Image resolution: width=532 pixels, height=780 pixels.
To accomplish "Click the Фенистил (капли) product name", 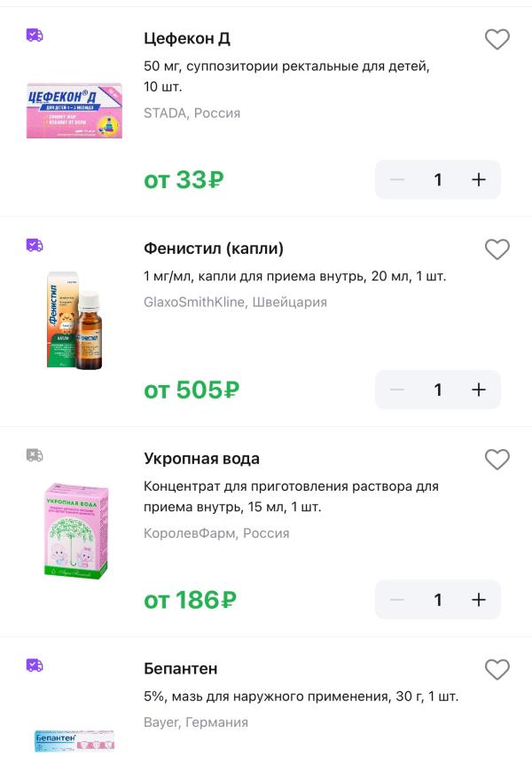I will tap(213, 248).
